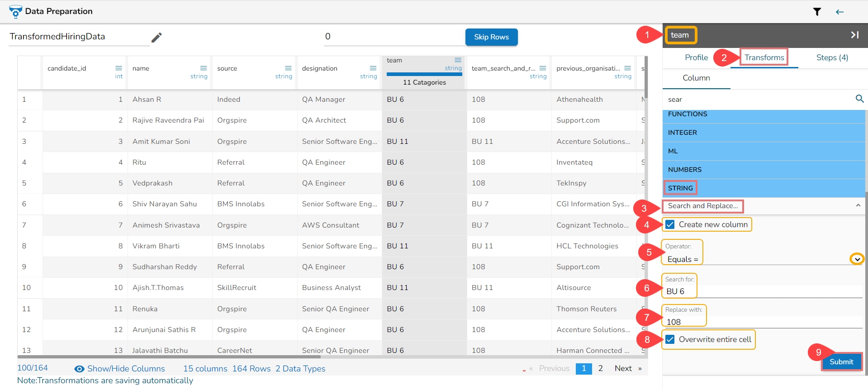
Task: Click the eye icon for Show/Hide Columns
Action: click(79, 369)
